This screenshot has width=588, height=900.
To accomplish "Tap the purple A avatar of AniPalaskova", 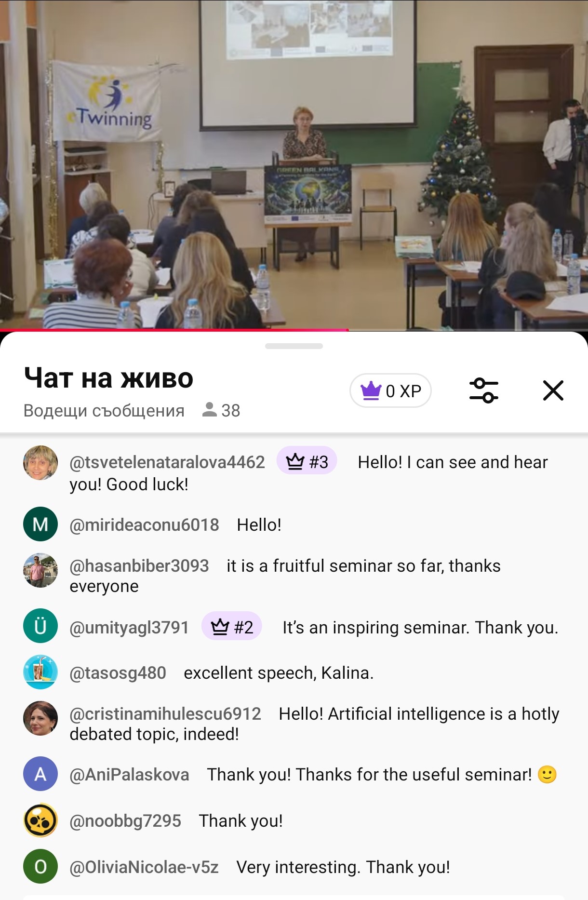I will coord(40,774).
